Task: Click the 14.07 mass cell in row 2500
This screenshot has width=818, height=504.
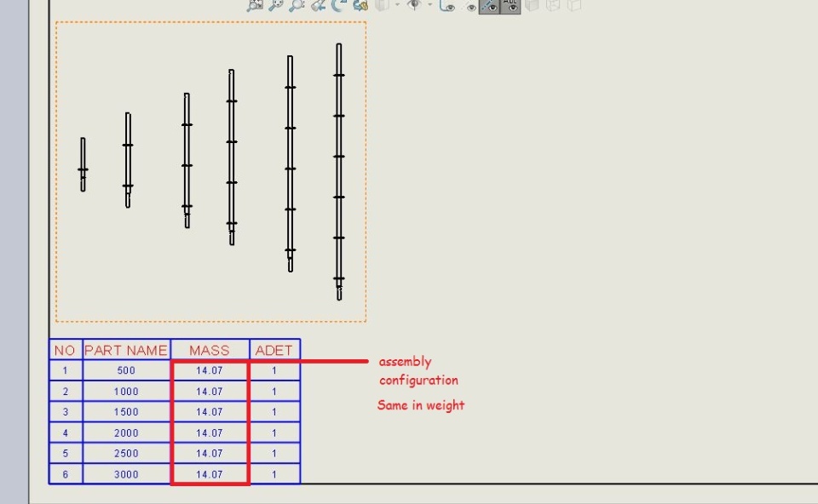Action: coord(210,454)
